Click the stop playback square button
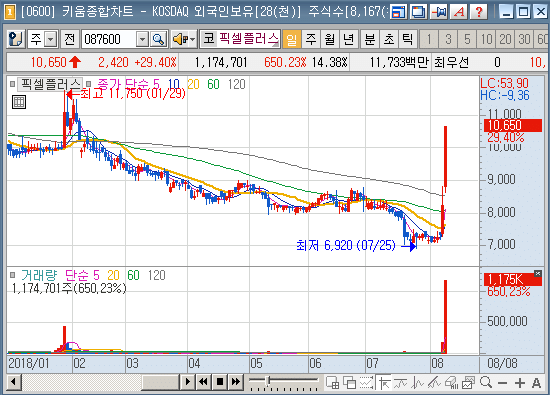Viewport: 550px width, 395px height. [220, 381]
